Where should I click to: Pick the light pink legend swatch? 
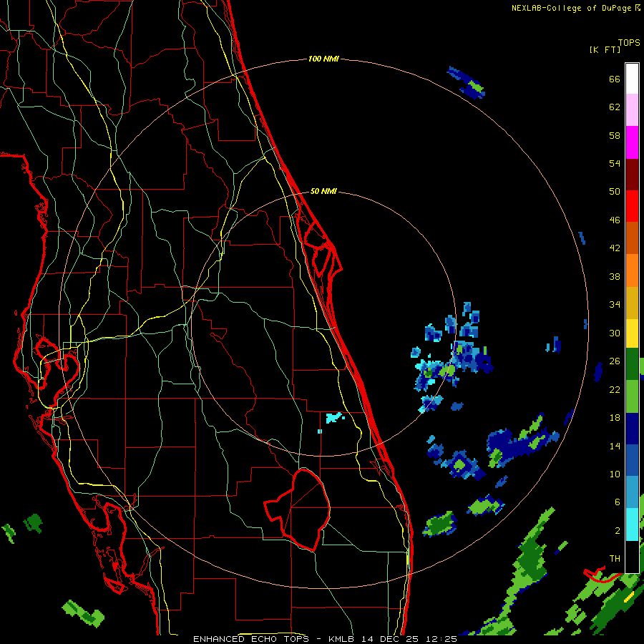(632, 110)
